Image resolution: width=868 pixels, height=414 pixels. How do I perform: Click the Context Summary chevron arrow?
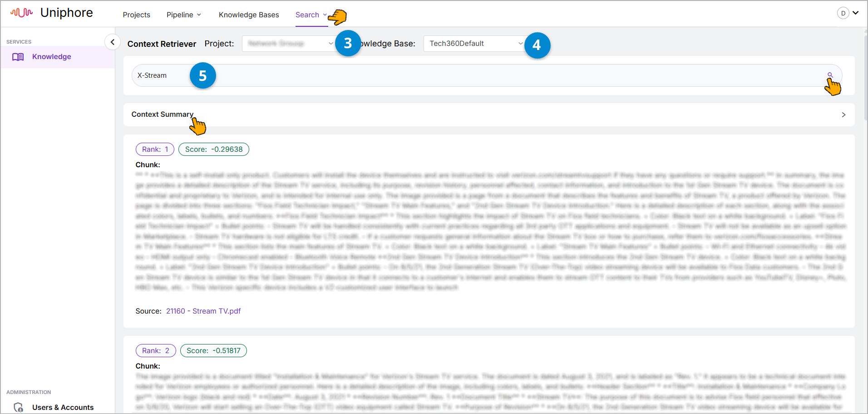click(843, 115)
